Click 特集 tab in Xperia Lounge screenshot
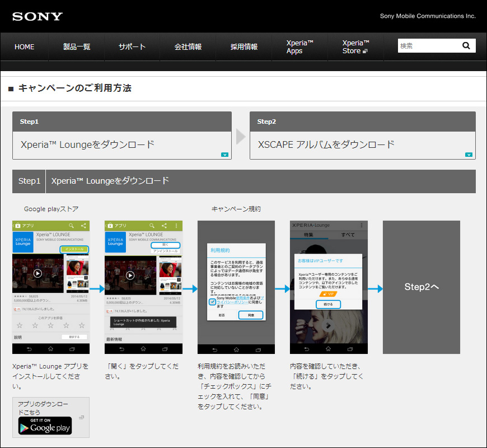 tap(308, 235)
